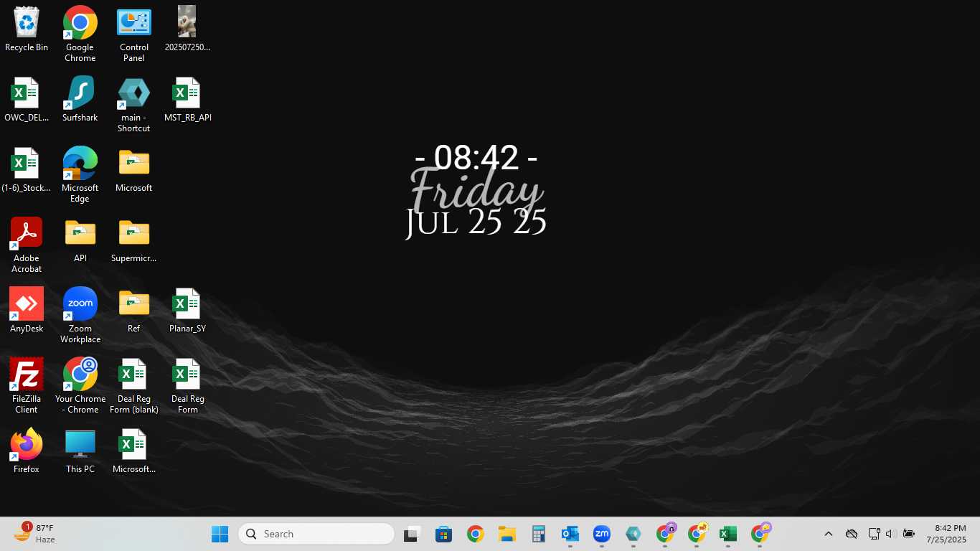980x551 pixels.
Task: Switch to Excel in the taskbar
Action: pyautogui.click(x=727, y=534)
